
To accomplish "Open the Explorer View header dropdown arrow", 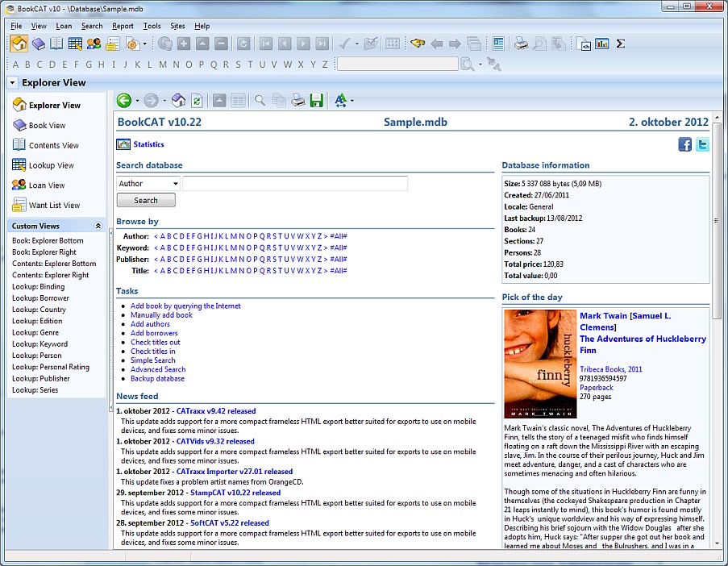I will [13, 83].
